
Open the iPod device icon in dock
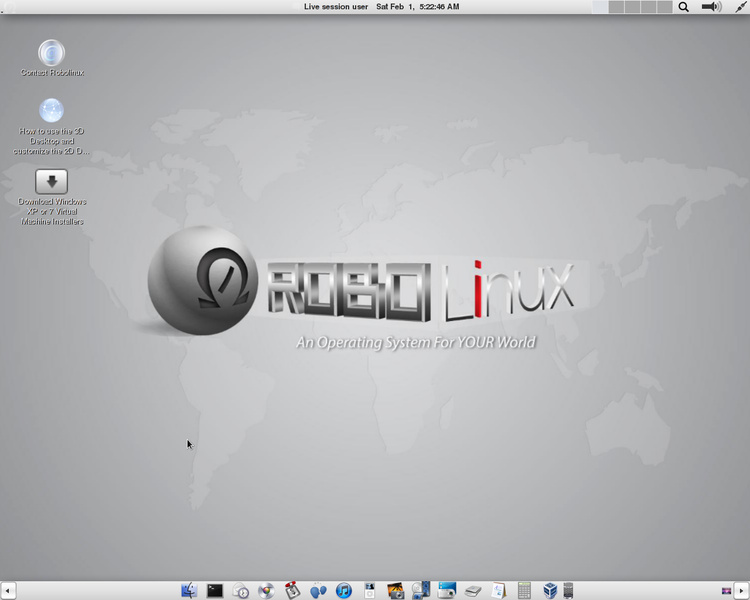pyautogui.click(x=370, y=590)
